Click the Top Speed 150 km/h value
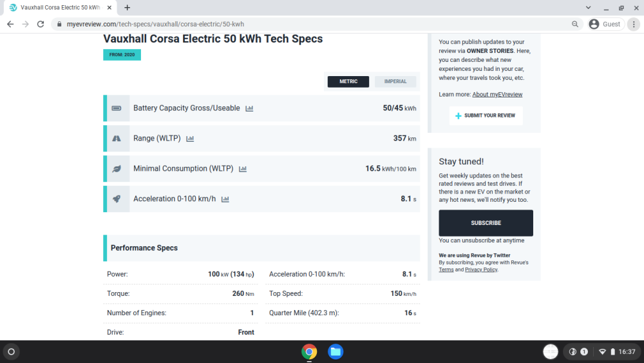The image size is (644, 363). tap(403, 293)
